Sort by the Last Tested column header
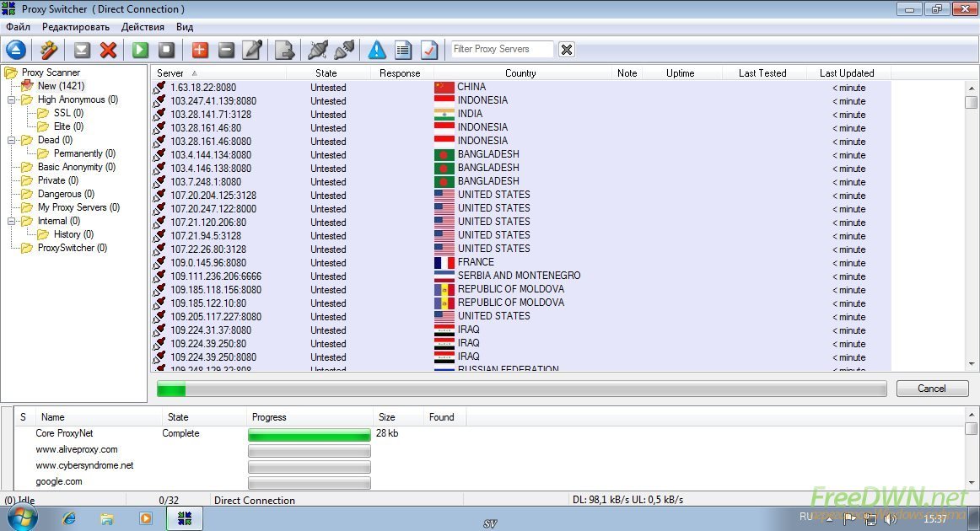 click(762, 73)
